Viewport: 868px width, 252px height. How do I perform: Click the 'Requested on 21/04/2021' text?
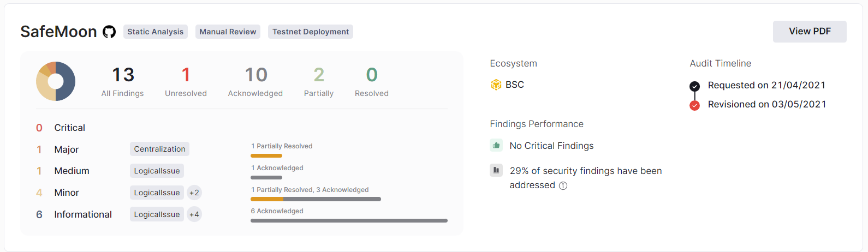(x=766, y=85)
